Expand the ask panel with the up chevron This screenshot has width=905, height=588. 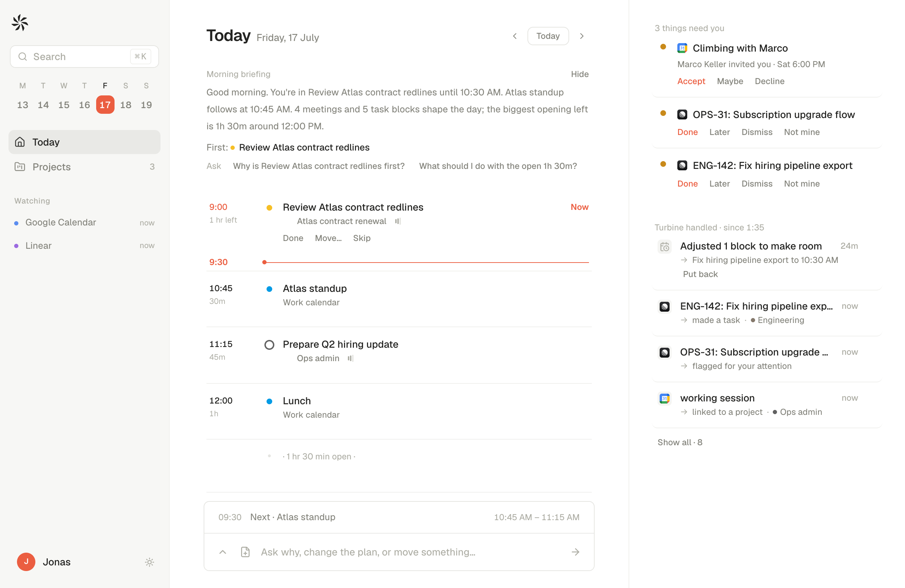coord(222,552)
